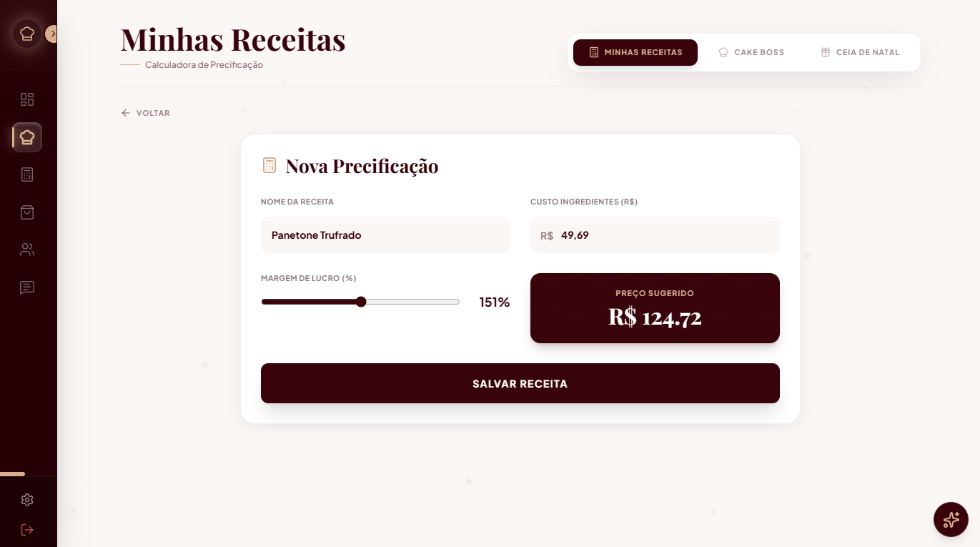Open the chat messages sidebar icon
This screenshot has width=980, height=547.
point(27,287)
